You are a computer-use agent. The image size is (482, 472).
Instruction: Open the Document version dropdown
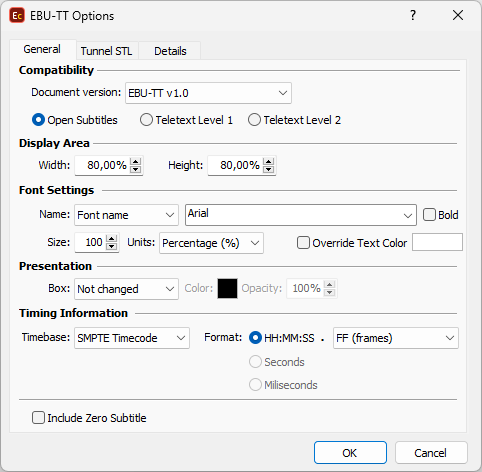point(208,93)
